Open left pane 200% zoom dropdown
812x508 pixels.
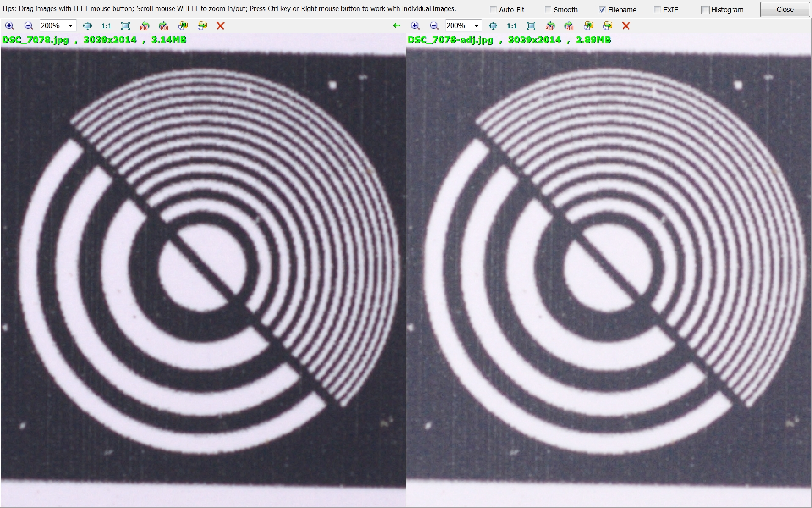pyautogui.click(x=71, y=26)
